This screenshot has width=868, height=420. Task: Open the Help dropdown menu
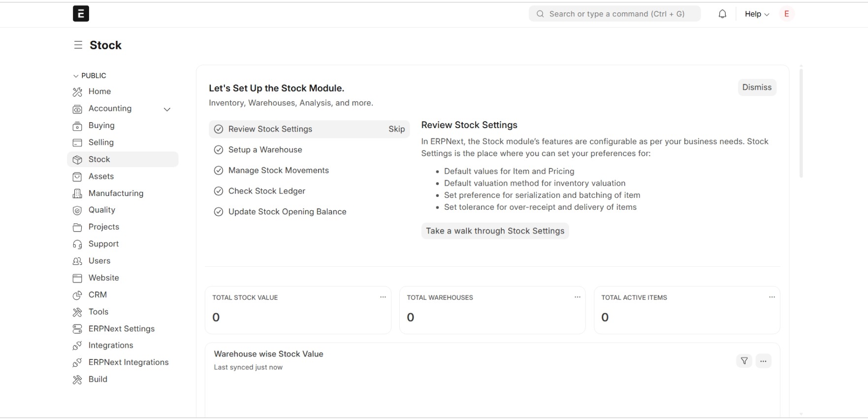(x=757, y=14)
